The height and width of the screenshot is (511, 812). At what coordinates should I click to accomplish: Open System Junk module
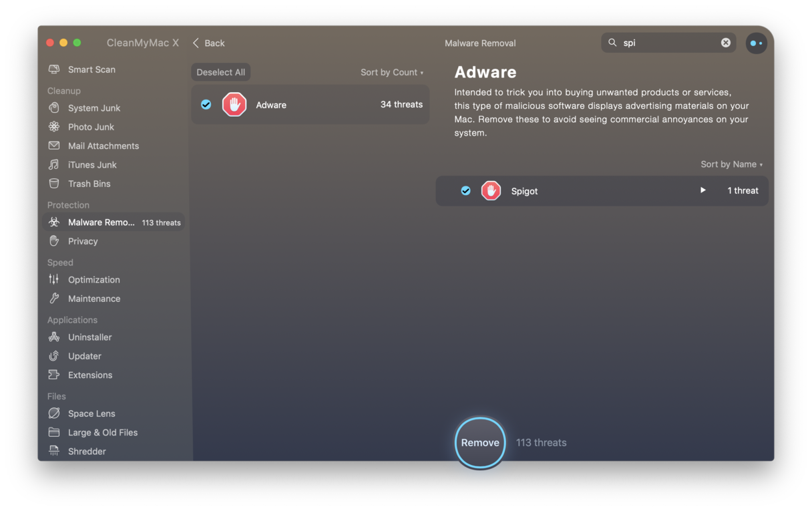click(x=94, y=108)
